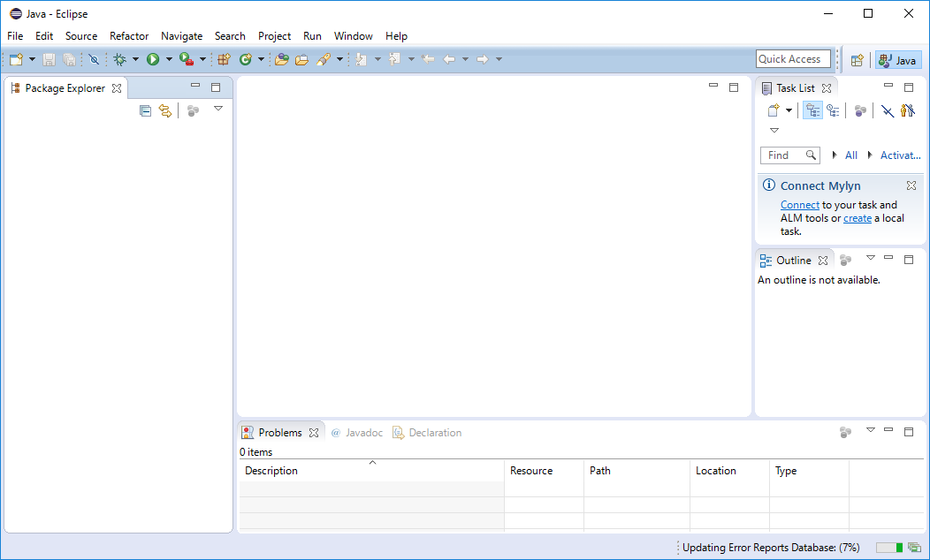This screenshot has width=930, height=560.
Task: Toggle Focus on Active Task in Outline
Action: [x=846, y=261]
